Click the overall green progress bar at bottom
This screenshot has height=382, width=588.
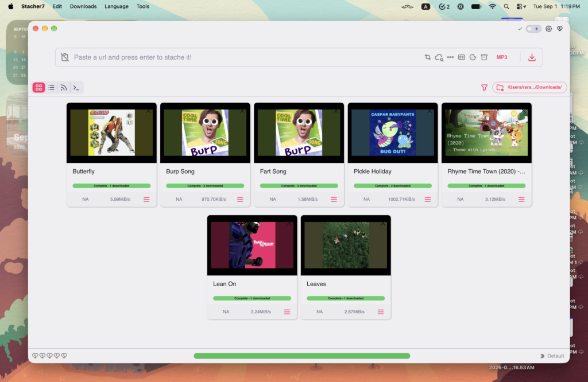click(302, 356)
